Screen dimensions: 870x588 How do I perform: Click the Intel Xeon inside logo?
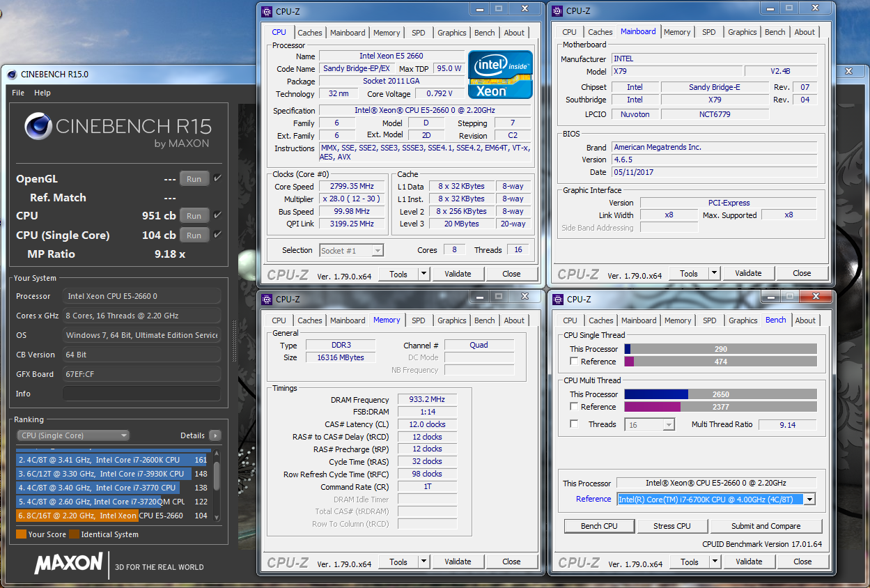click(500, 74)
